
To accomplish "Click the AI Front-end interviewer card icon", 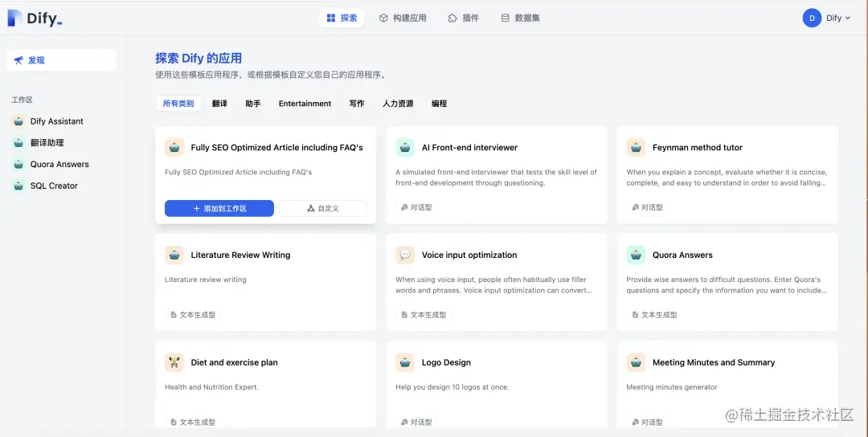I will 405,148.
